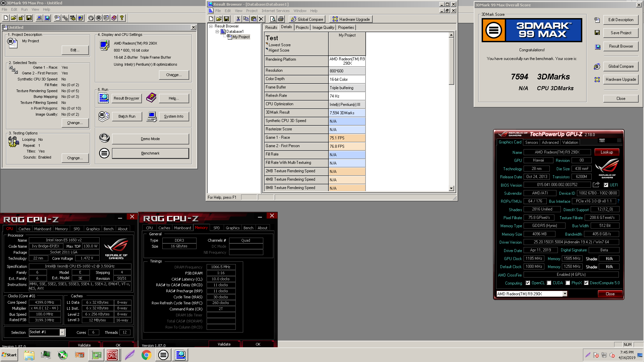
Task: Click the purple Help book toolbar icon
Action: coord(114,18)
